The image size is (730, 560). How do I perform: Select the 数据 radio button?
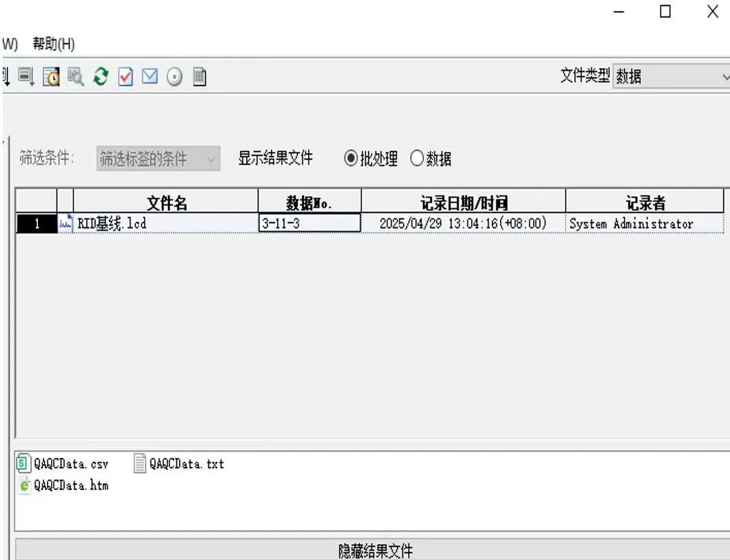tap(417, 159)
